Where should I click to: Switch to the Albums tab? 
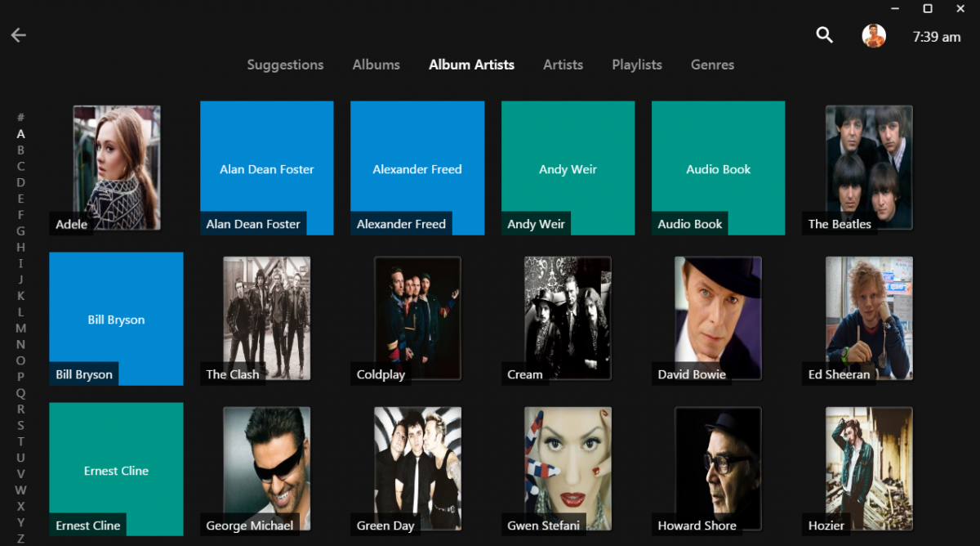point(376,65)
